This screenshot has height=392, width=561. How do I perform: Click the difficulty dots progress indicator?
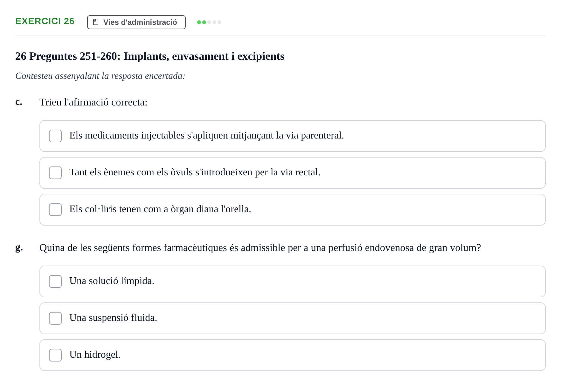[x=209, y=22]
